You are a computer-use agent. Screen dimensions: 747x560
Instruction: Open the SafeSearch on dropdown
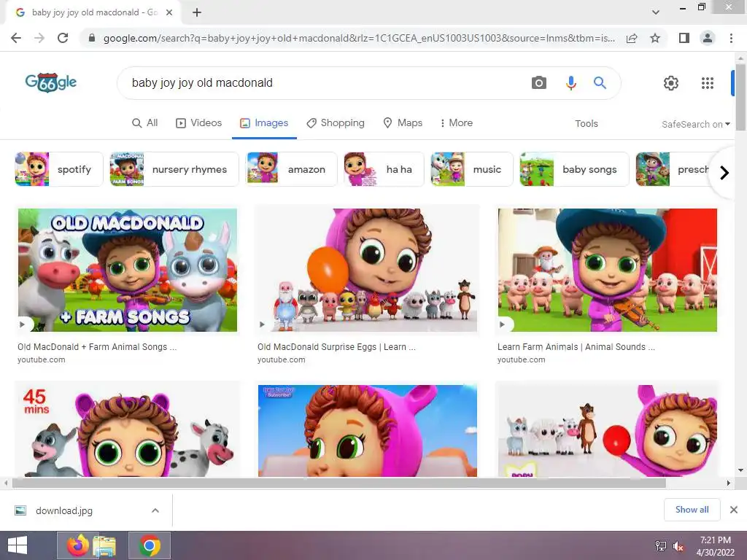tap(695, 124)
